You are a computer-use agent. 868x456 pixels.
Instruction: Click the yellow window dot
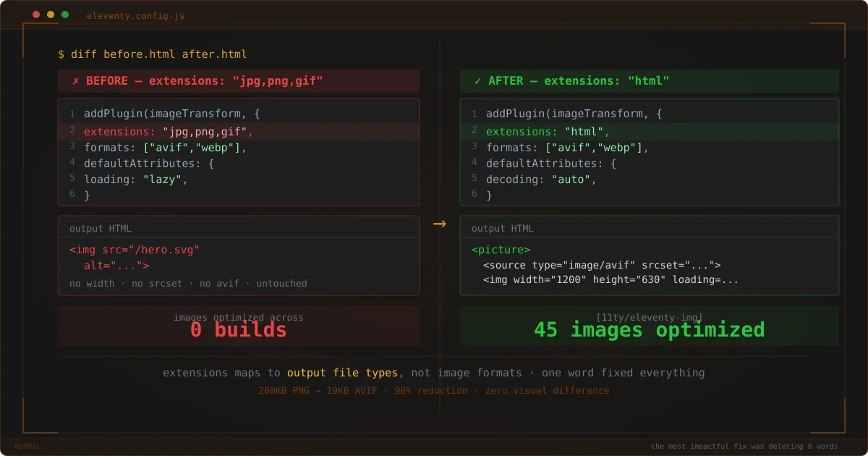point(51,14)
